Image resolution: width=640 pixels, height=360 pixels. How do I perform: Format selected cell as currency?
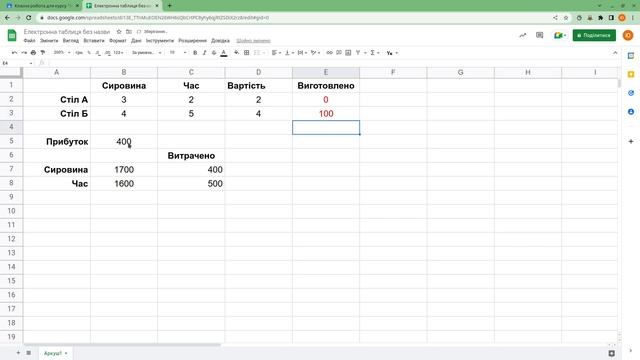click(x=79, y=53)
